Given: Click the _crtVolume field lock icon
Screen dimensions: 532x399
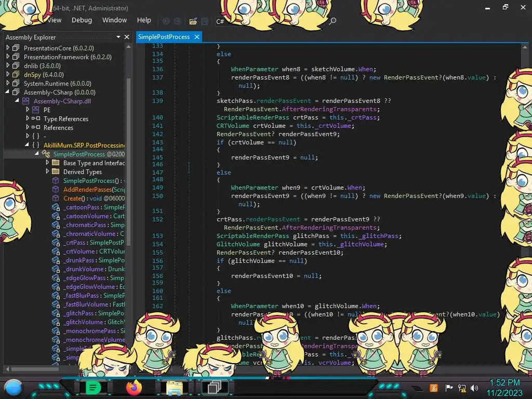Looking at the screenshot, I should point(56,251).
